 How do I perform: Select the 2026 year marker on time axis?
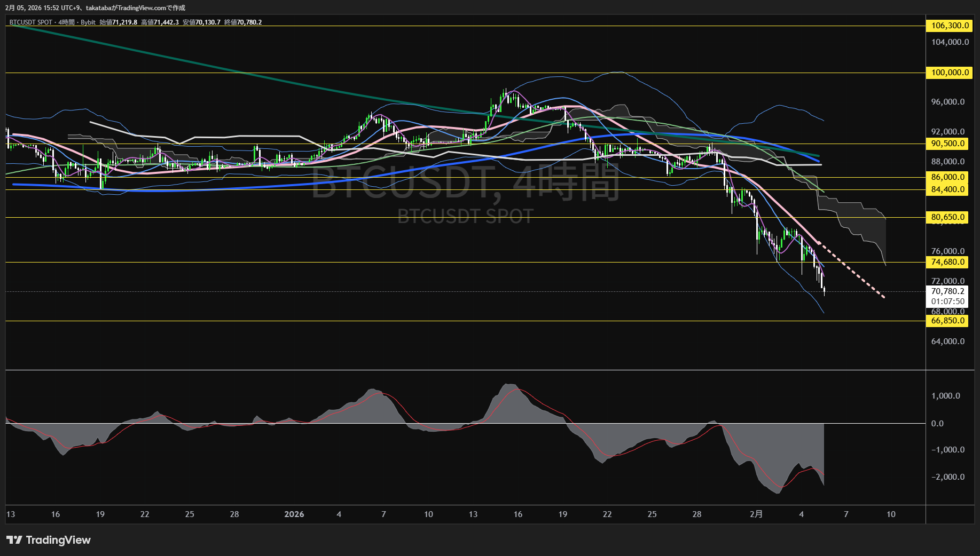(294, 514)
